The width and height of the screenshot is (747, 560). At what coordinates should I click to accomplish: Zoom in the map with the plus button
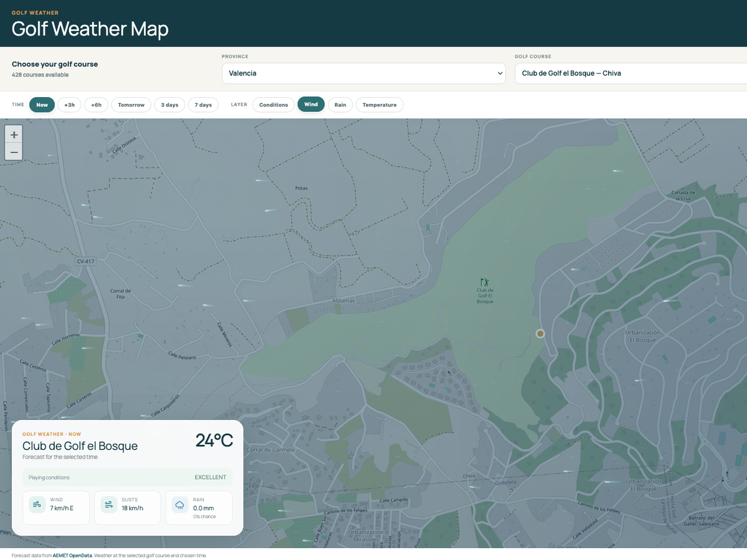14,134
